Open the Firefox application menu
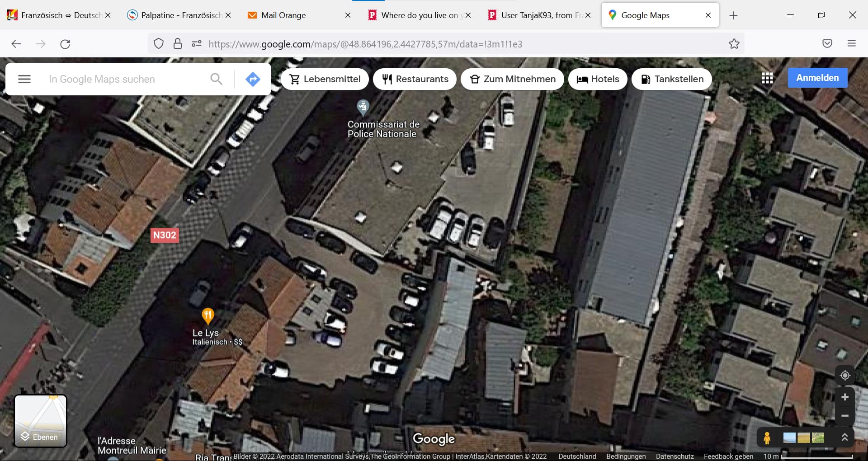The image size is (868, 461). point(852,44)
